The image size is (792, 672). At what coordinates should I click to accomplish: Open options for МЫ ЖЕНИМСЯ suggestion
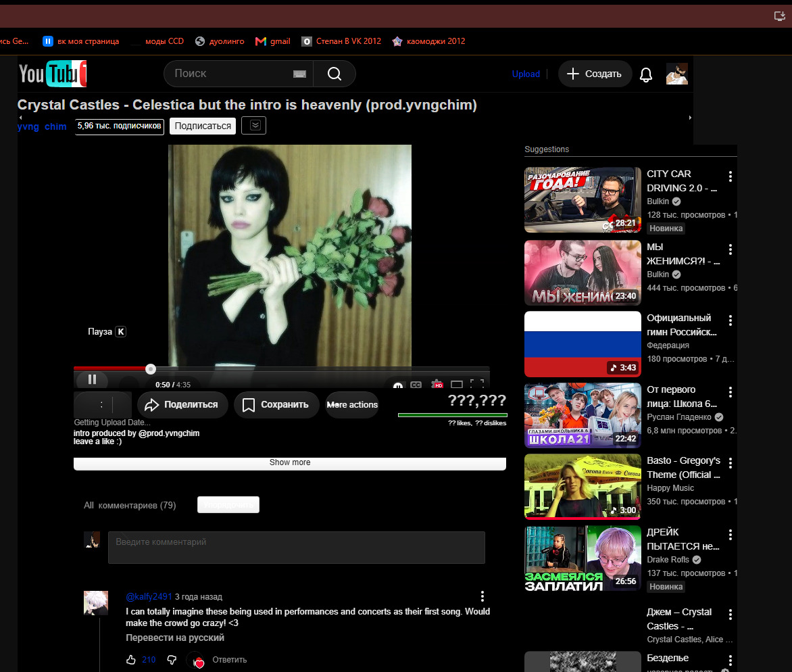[x=730, y=249]
